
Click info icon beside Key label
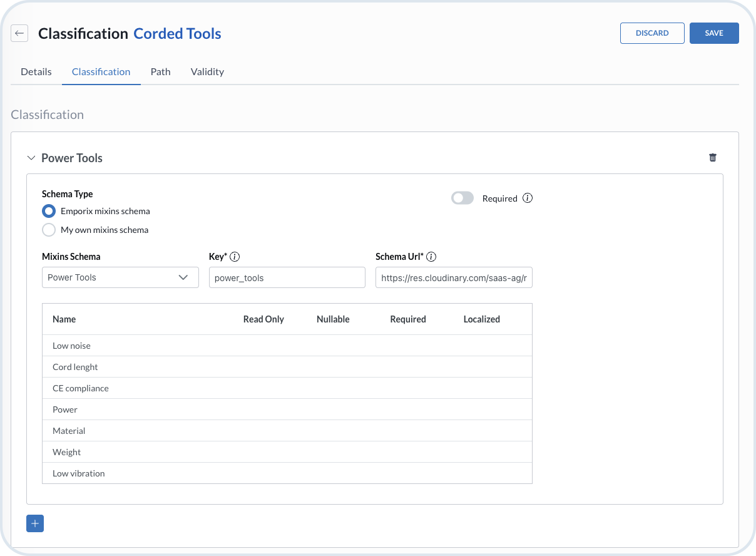point(235,257)
